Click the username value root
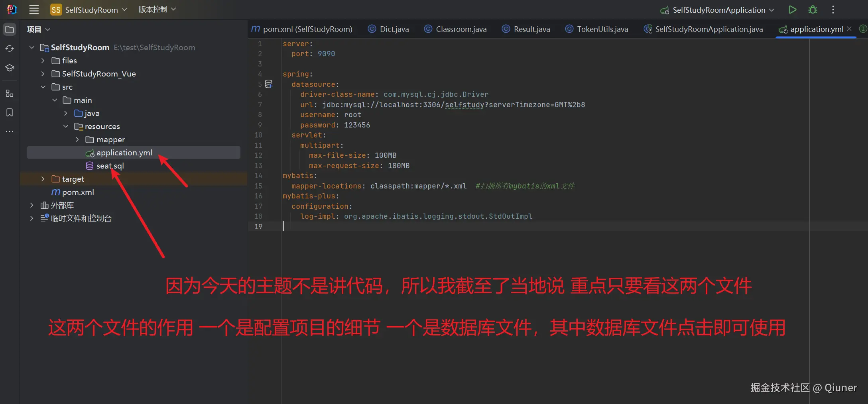 [353, 115]
